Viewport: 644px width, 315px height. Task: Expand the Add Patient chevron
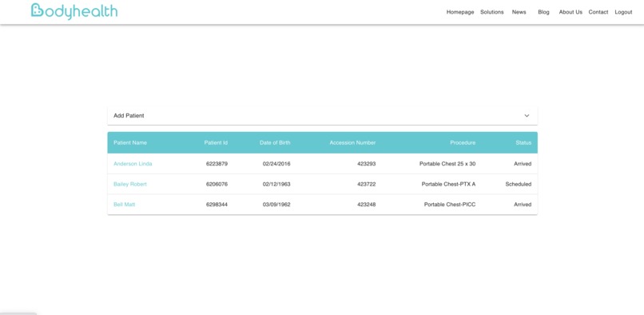click(x=527, y=116)
